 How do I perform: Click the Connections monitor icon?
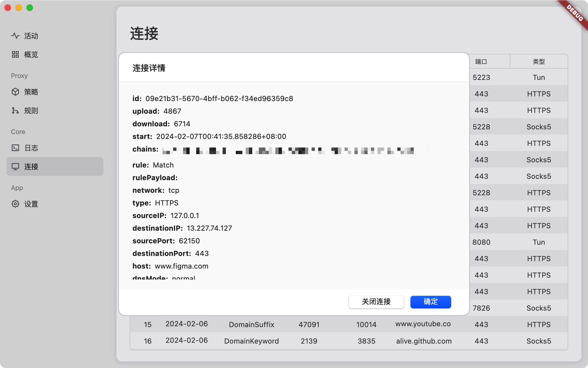coord(15,166)
